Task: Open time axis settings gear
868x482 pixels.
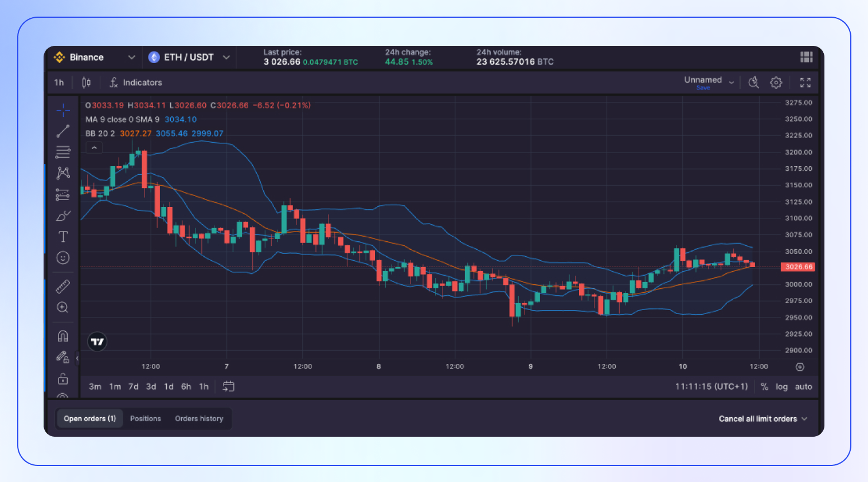Action: click(800, 367)
